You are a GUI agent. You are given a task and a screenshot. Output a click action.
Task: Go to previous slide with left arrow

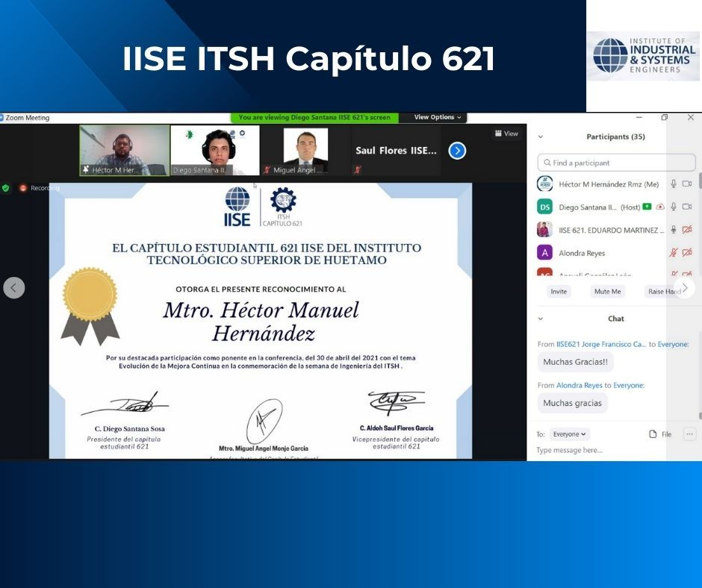[x=13, y=287]
